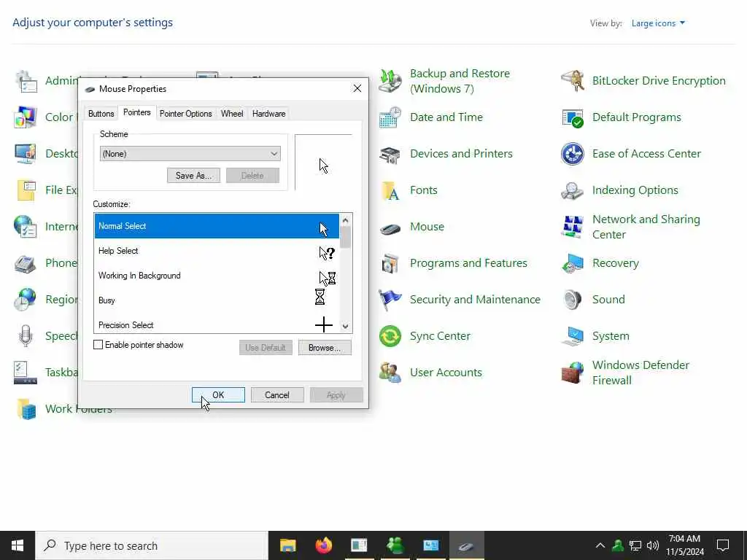Open the Phone and Modem icon
The height and width of the screenshot is (560, 747).
coord(26,263)
